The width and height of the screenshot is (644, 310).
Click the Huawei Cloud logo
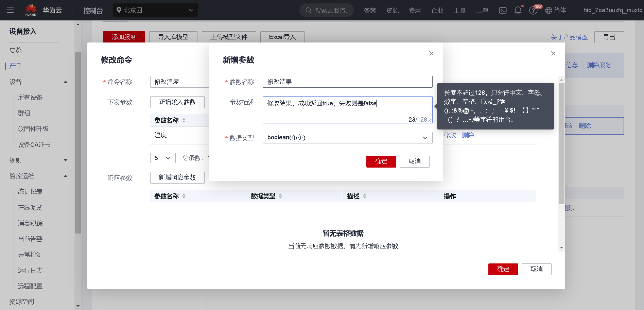[43, 10]
